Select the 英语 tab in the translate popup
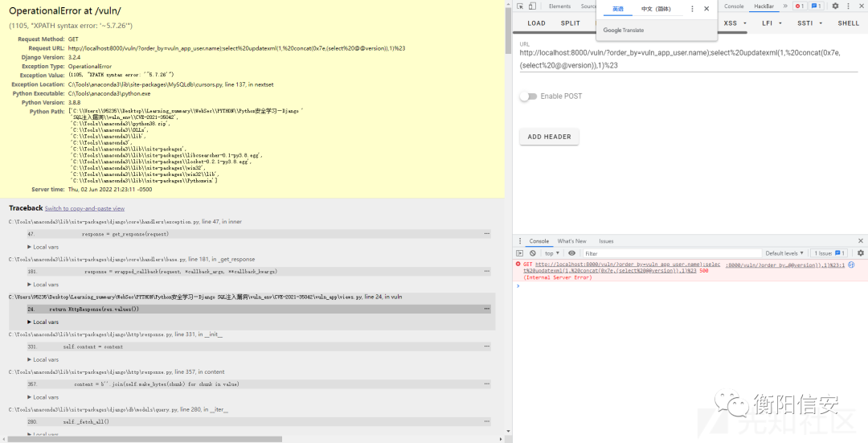The height and width of the screenshot is (443, 868). click(x=618, y=9)
